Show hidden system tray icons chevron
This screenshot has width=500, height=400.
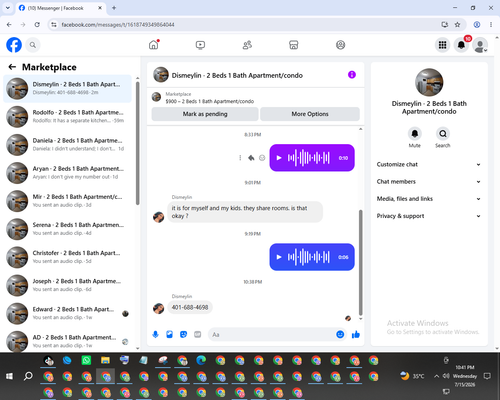point(436,376)
